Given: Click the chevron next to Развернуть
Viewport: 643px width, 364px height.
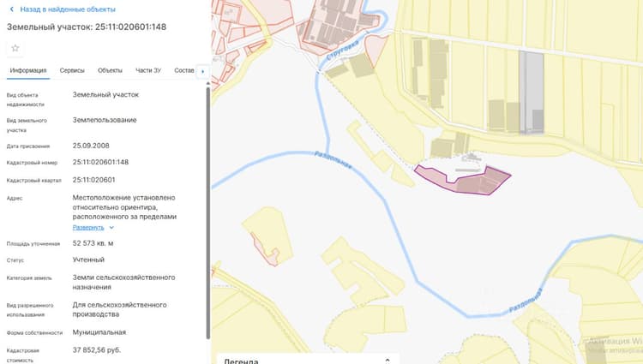Looking at the screenshot, I should [x=111, y=227].
